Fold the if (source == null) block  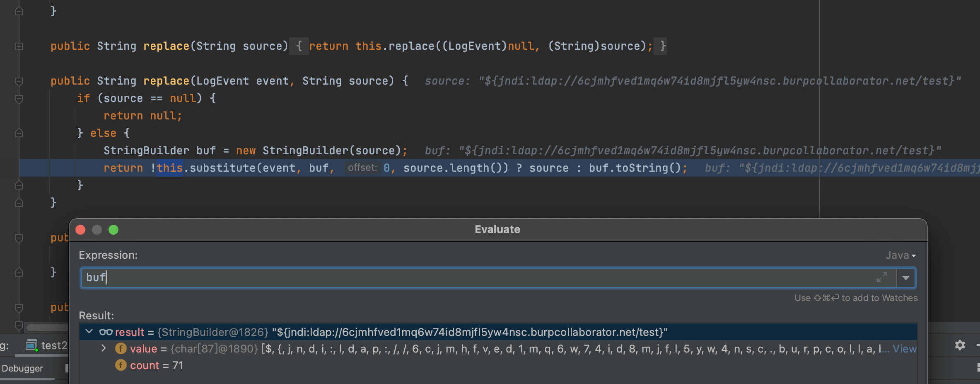(19, 99)
